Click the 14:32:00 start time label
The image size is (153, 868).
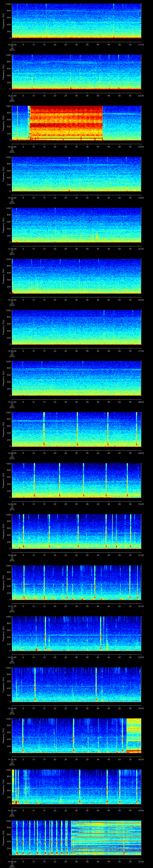click(12, 657)
